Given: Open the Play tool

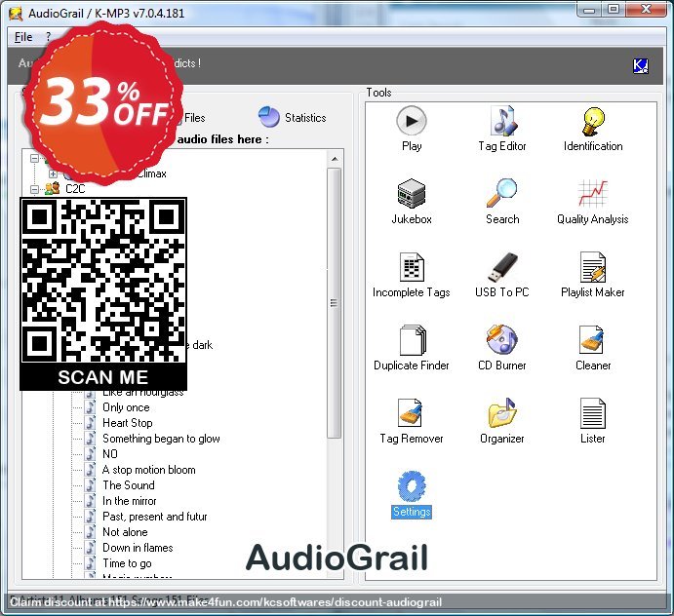Looking at the screenshot, I should pyautogui.click(x=412, y=129).
